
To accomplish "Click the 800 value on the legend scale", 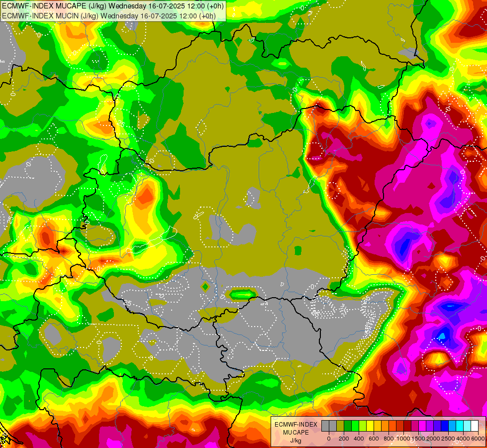I will point(389,439).
